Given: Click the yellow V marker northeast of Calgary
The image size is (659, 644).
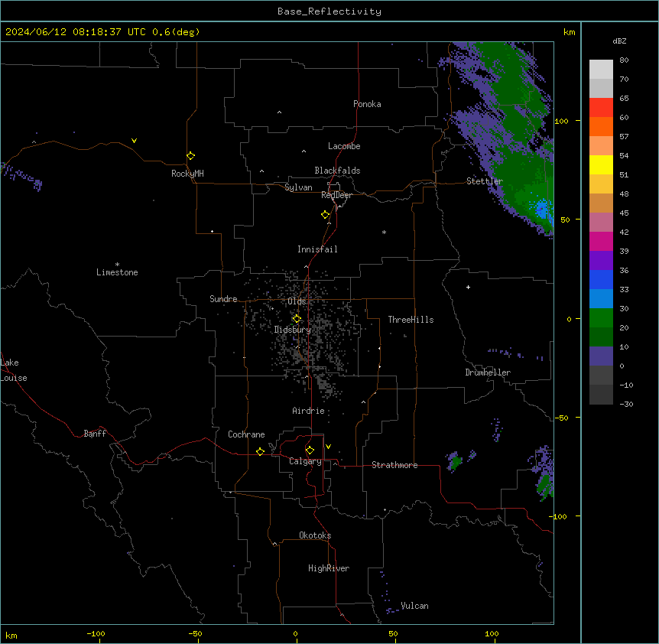Looking at the screenshot, I should (x=328, y=447).
